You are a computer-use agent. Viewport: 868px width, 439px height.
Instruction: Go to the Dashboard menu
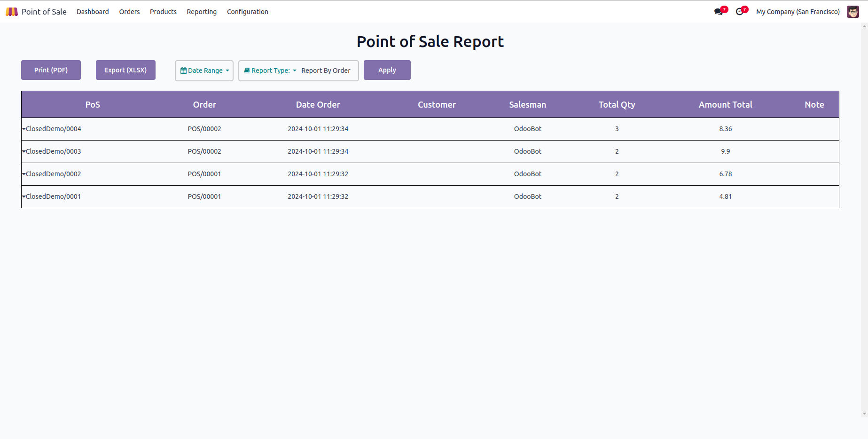pyautogui.click(x=93, y=12)
